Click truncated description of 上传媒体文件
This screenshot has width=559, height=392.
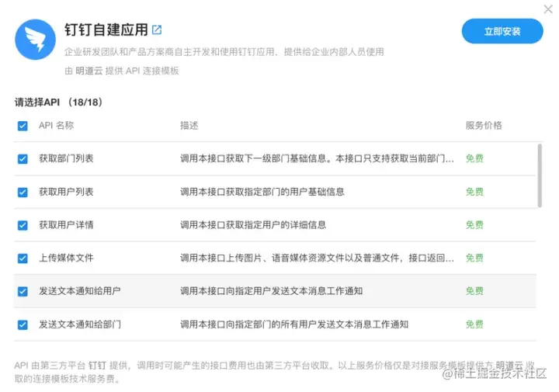click(x=317, y=258)
